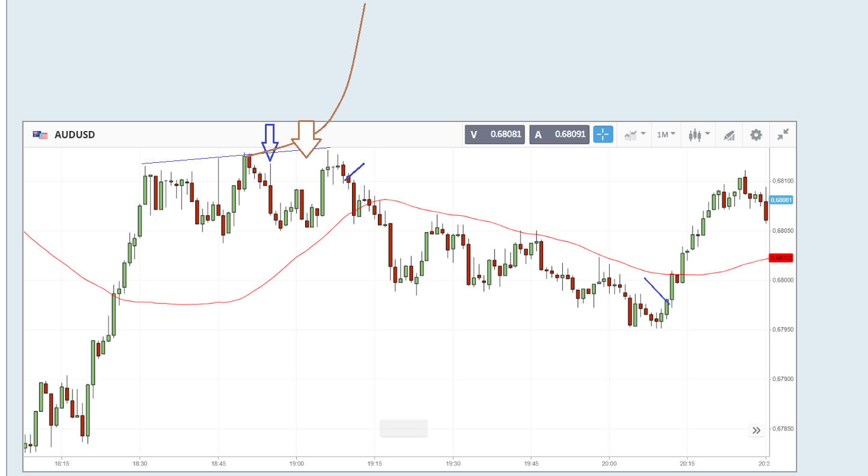The image size is (868, 476).
Task: Click the 18:15 time axis label
Action: (62, 464)
